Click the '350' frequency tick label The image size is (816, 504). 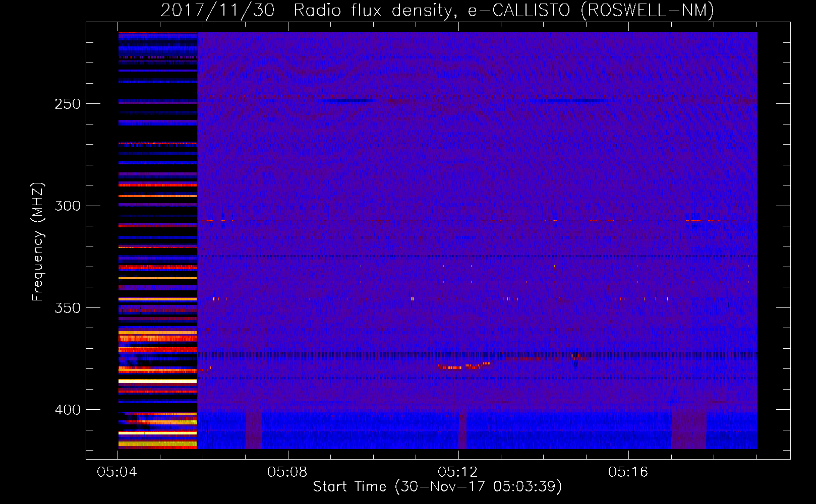68,307
